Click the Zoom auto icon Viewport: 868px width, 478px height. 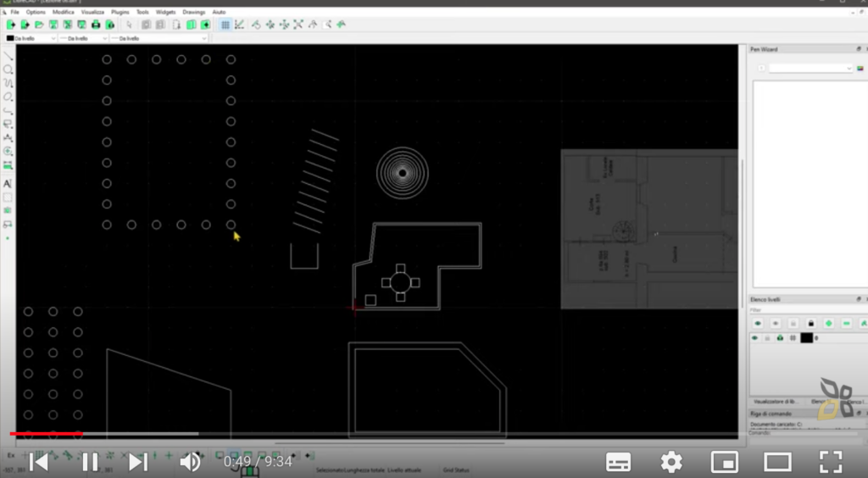(298, 25)
